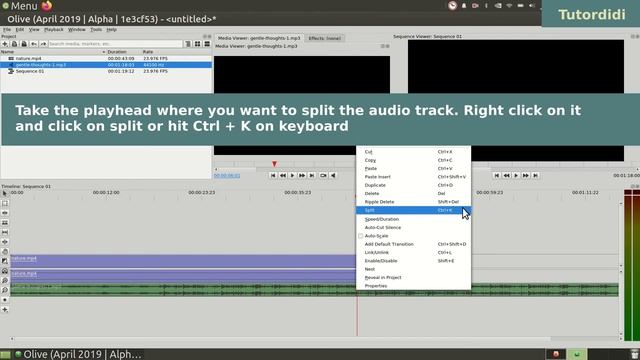Click the Undo arrow in Project toolbar
The width and height of the screenshot is (640, 360).
pos(34,44)
